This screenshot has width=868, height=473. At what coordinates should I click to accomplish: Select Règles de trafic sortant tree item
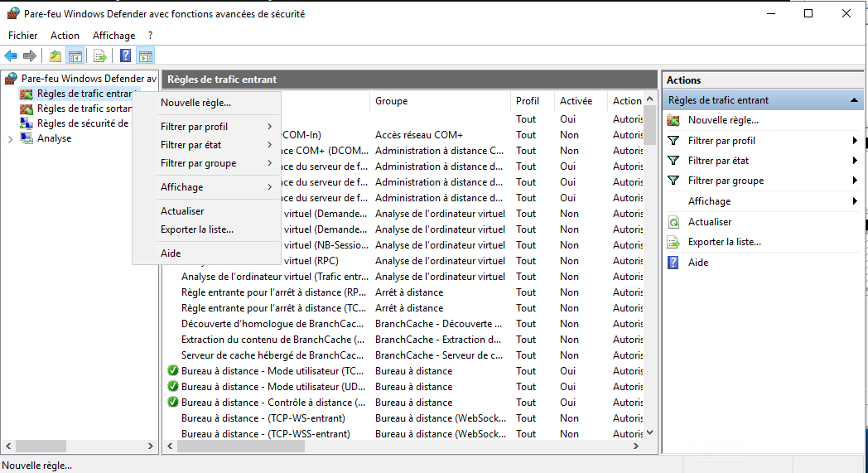tap(84, 109)
